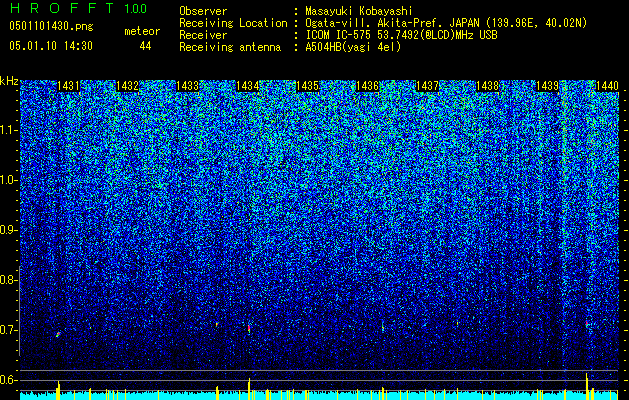This screenshot has width=629, height=400.
Task: Click the 1.1 kHz axis label
Action: coord(9,130)
